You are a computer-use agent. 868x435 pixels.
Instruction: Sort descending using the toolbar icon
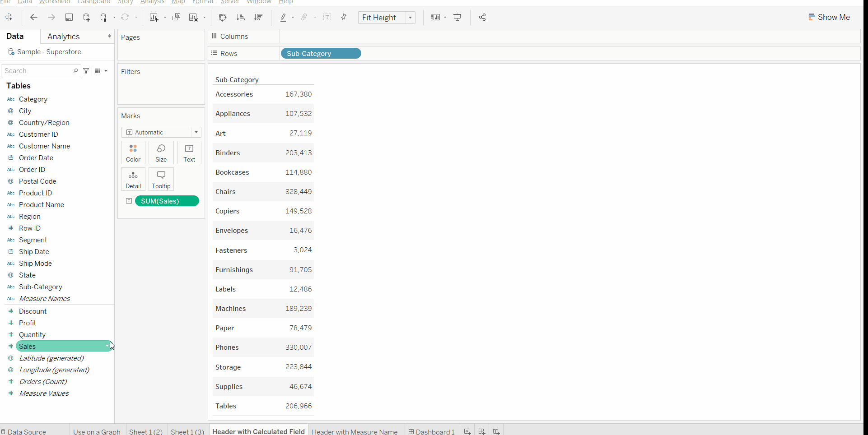(258, 17)
